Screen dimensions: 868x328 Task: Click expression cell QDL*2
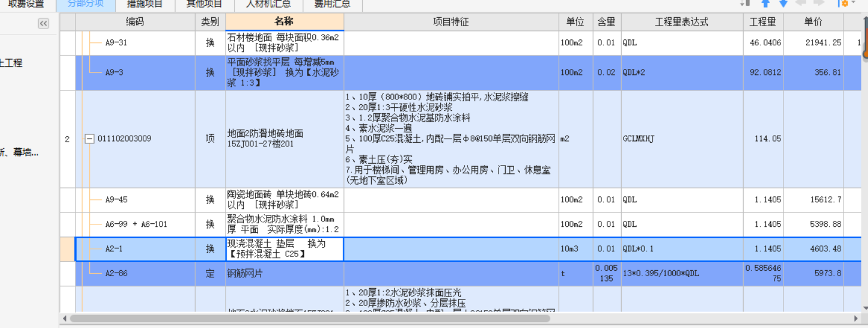pos(682,73)
